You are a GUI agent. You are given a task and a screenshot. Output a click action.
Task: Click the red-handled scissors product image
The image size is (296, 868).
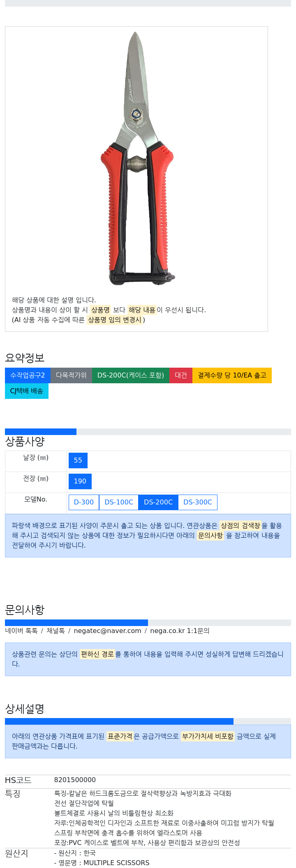coord(138,158)
